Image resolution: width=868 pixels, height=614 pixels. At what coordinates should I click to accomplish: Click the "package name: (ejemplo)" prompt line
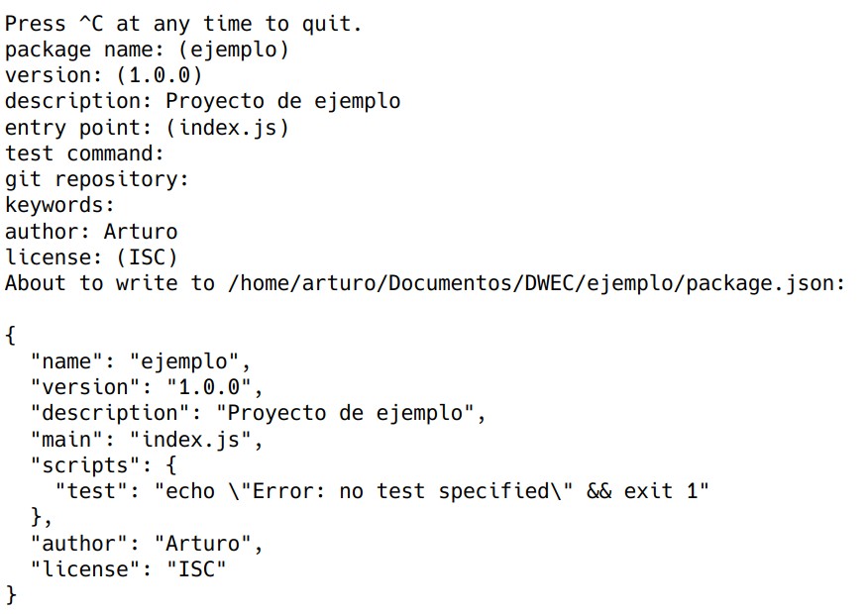(147, 50)
